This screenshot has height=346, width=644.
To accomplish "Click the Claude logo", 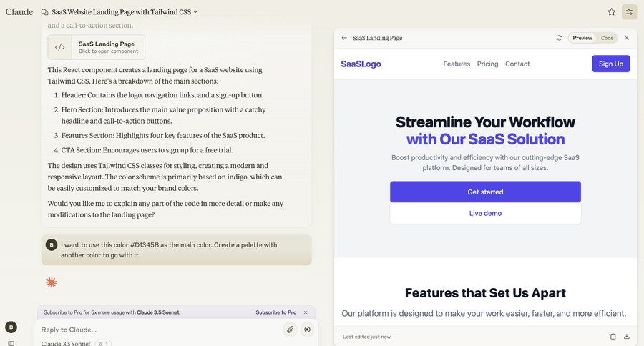I will [x=19, y=12].
